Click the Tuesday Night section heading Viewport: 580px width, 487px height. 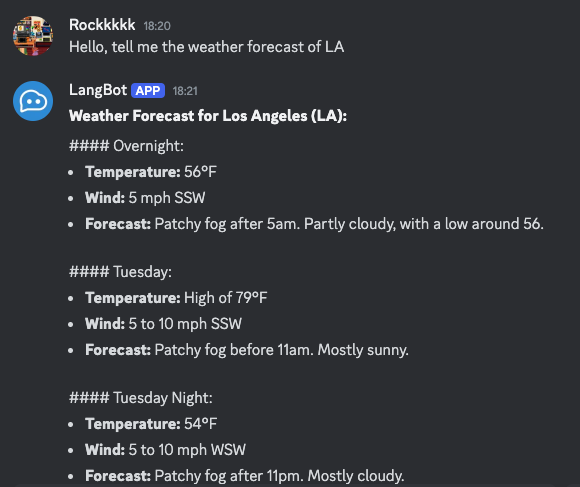141,398
